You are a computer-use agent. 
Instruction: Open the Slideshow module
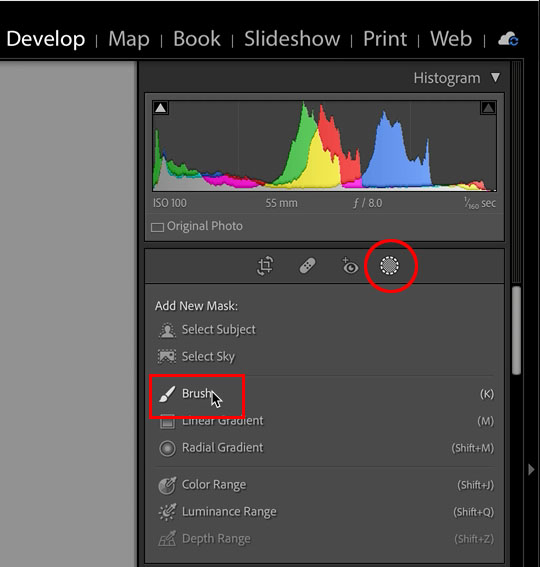292,39
